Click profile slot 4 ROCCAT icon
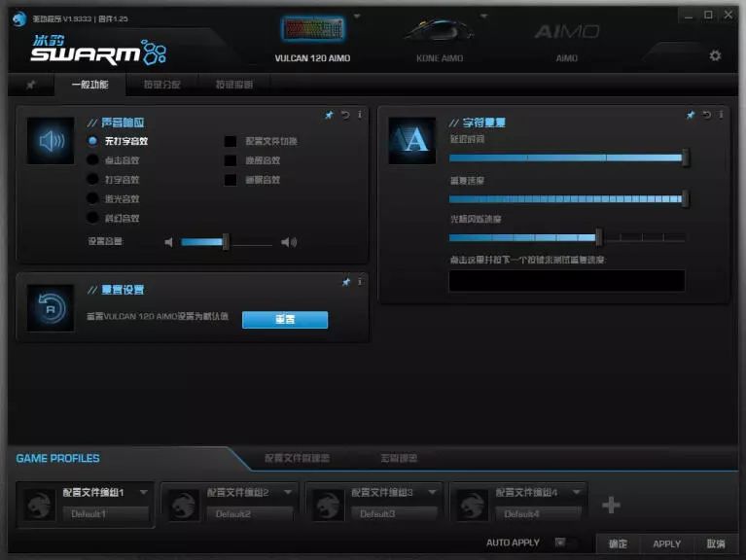Viewport: 746px width, 560px height. coord(472,505)
